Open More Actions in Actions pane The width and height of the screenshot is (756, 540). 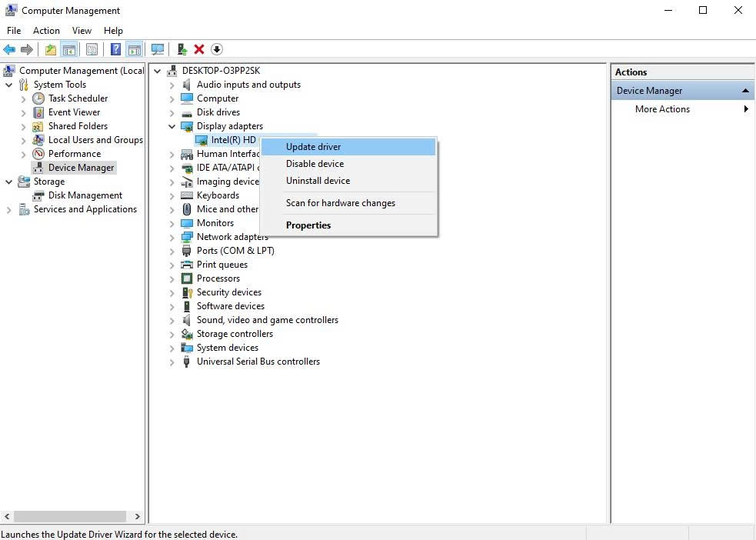682,109
